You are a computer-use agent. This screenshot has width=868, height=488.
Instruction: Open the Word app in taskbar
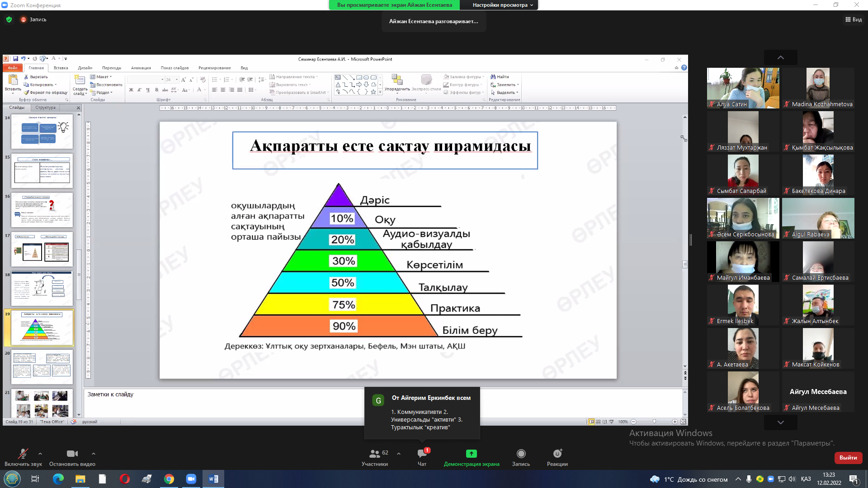[x=213, y=479]
